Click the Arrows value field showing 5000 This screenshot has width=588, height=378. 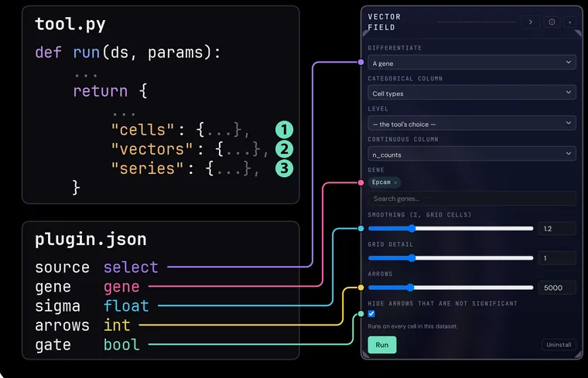pyautogui.click(x=557, y=288)
